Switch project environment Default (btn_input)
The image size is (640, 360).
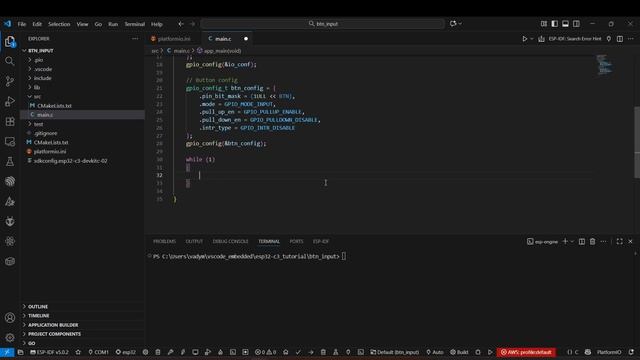(394, 352)
